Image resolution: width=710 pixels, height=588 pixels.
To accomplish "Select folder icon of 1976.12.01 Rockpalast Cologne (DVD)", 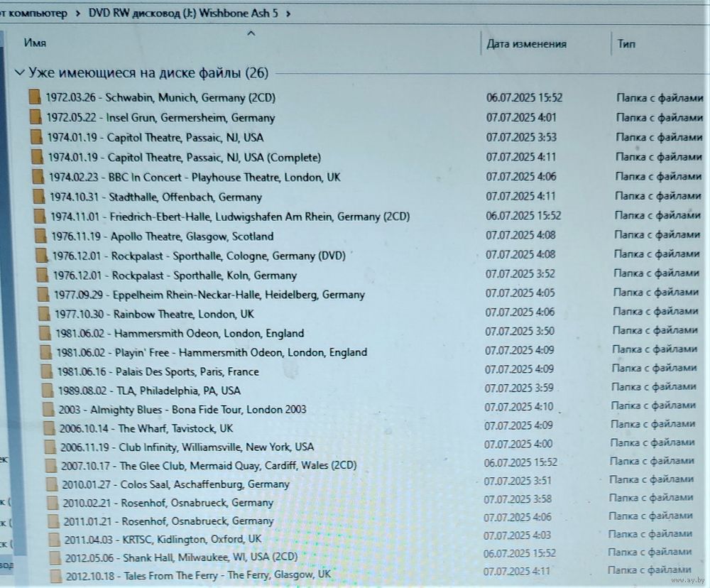I will (41, 256).
